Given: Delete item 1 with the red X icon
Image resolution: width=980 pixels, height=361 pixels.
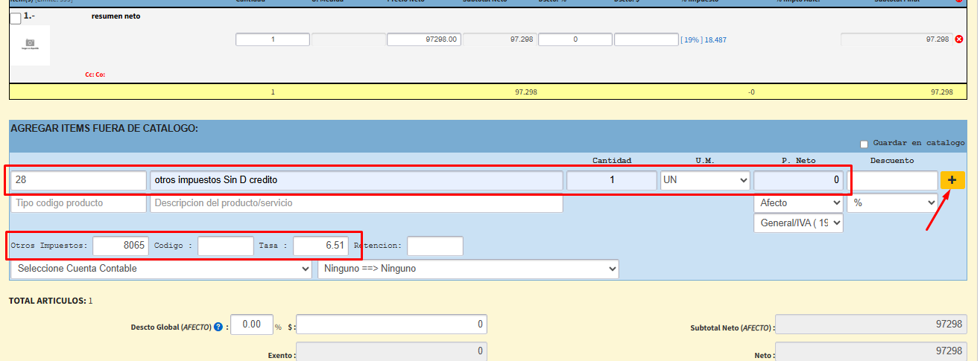Looking at the screenshot, I should (960, 39).
